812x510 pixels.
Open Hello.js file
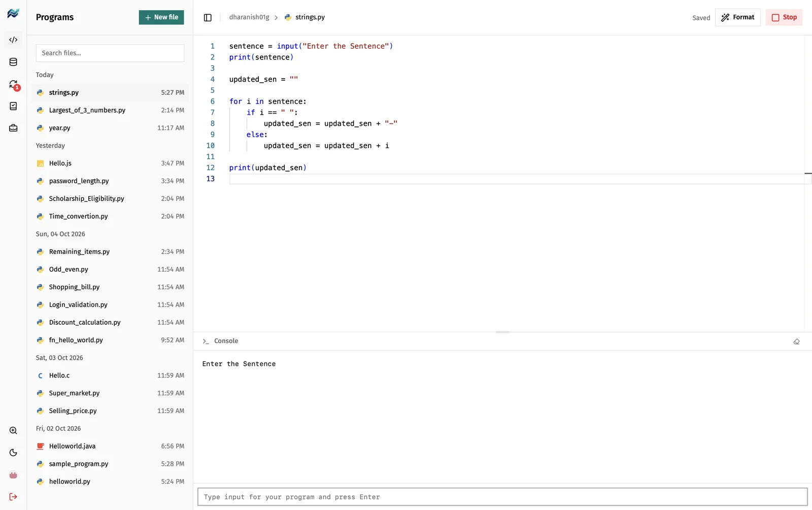(x=110, y=163)
